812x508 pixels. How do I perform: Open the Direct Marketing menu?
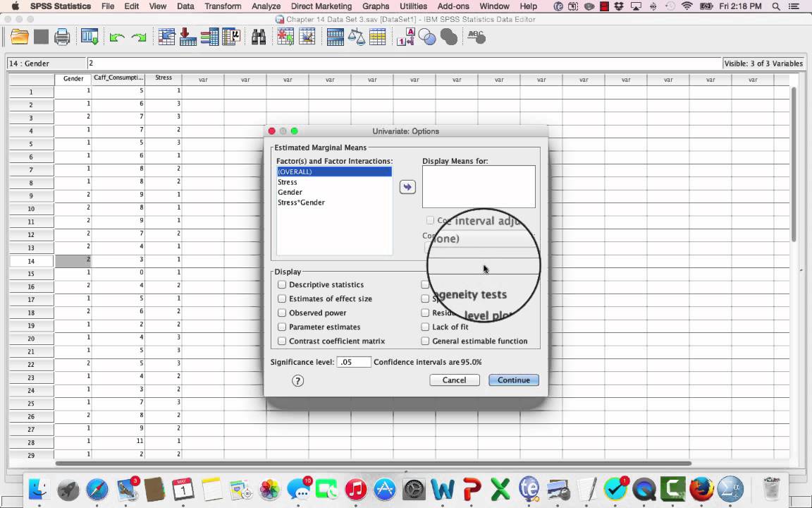coord(321,6)
